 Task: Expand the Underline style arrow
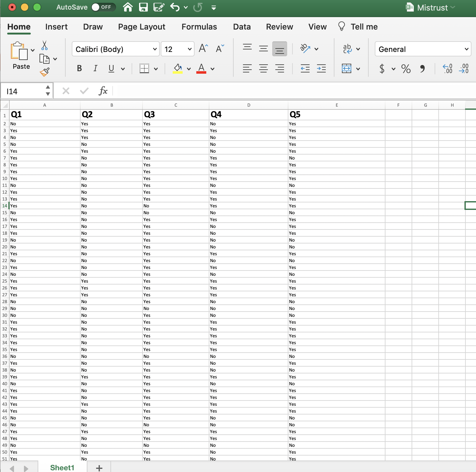pyautogui.click(x=123, y=69)
